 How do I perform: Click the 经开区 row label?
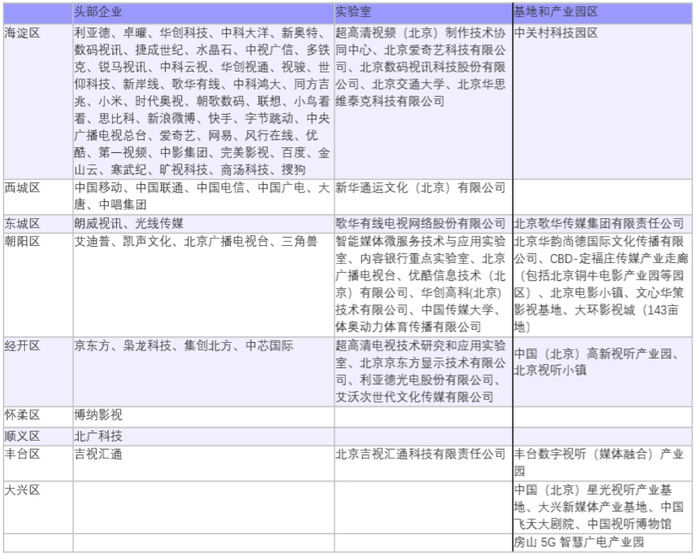[38, 371]
